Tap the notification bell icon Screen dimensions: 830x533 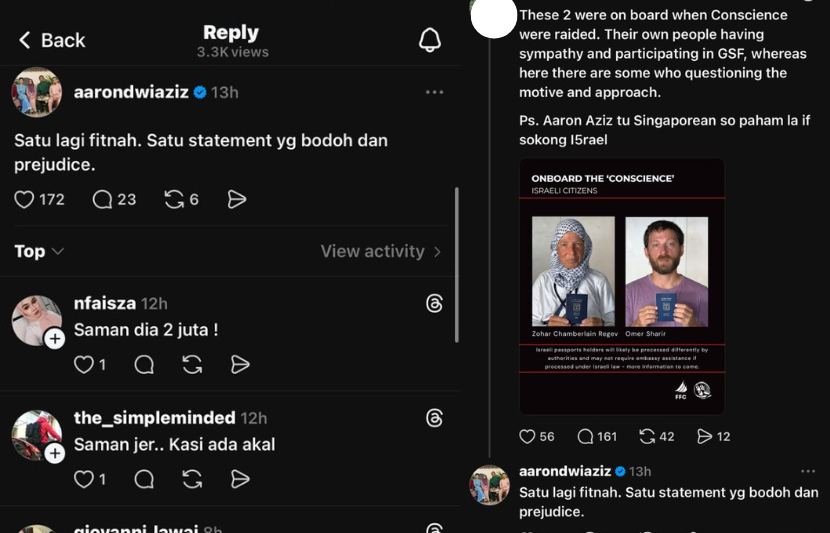pyautogui.click(x=430, y=40)
